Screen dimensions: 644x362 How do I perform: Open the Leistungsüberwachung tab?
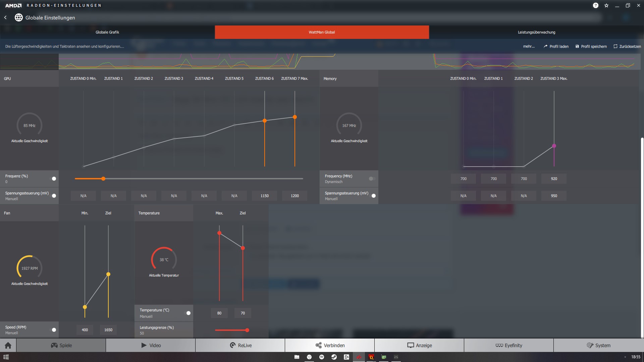(536, 32)
